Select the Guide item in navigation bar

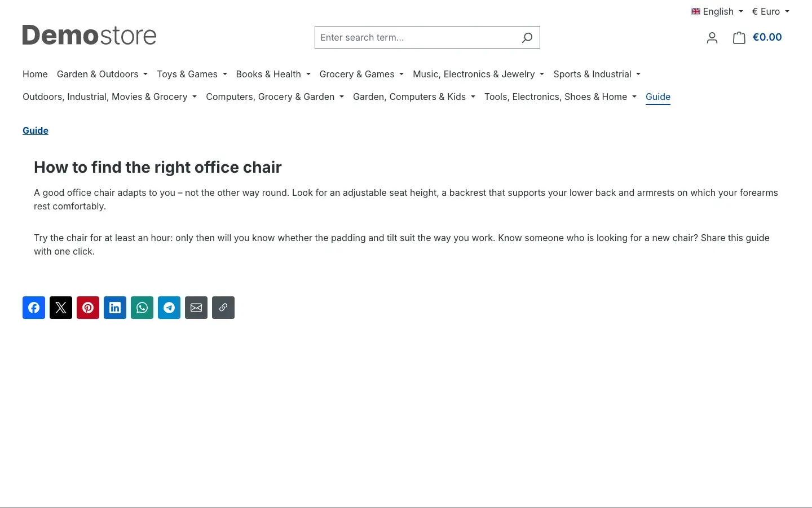coord(658,97)
